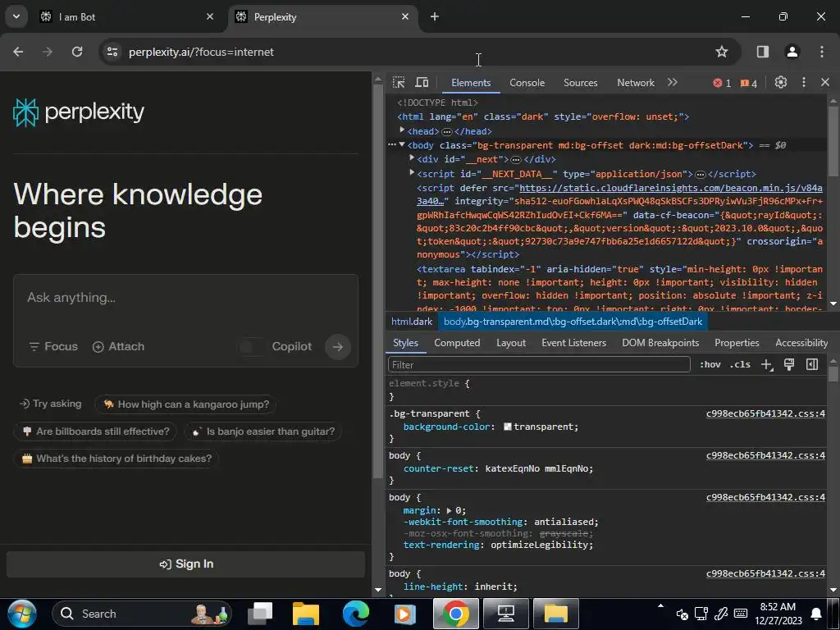The image size is (840, 630).
Task: Add a new style rule plus icon
Action: 767,365
